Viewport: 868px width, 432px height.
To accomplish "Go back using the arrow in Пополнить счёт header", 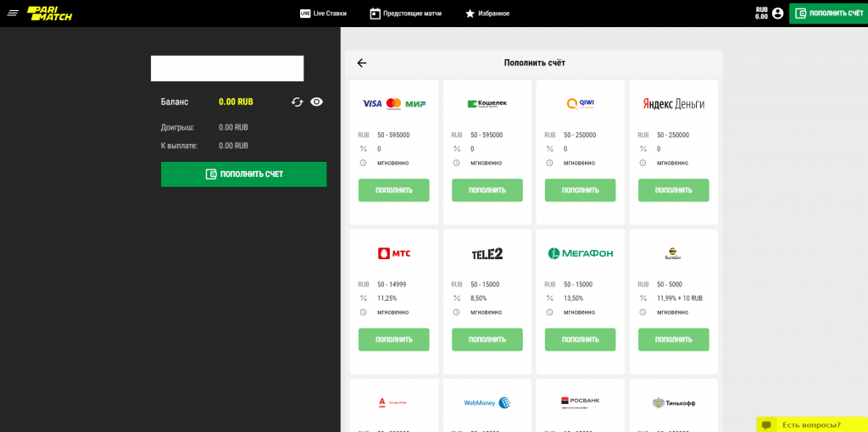I will pyautogui.click(x=361, y=63).
